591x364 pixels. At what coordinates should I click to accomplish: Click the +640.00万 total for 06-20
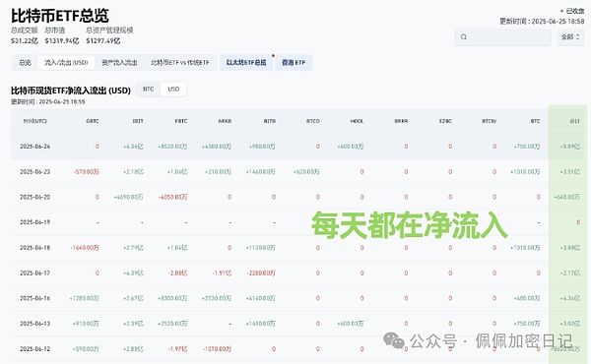(x=566, y=197)
